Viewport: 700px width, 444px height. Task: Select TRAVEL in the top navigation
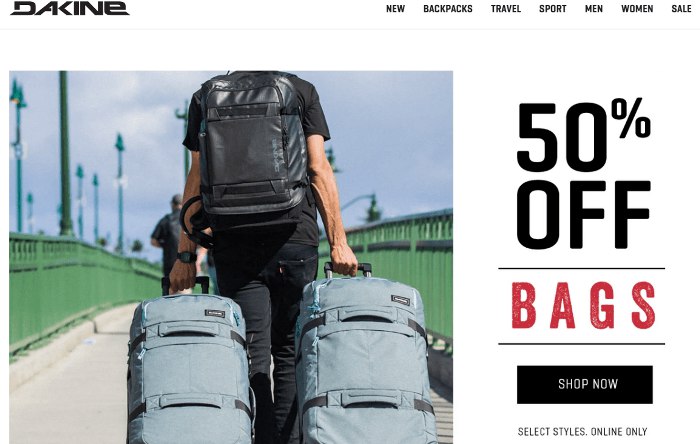coord(506,9)
